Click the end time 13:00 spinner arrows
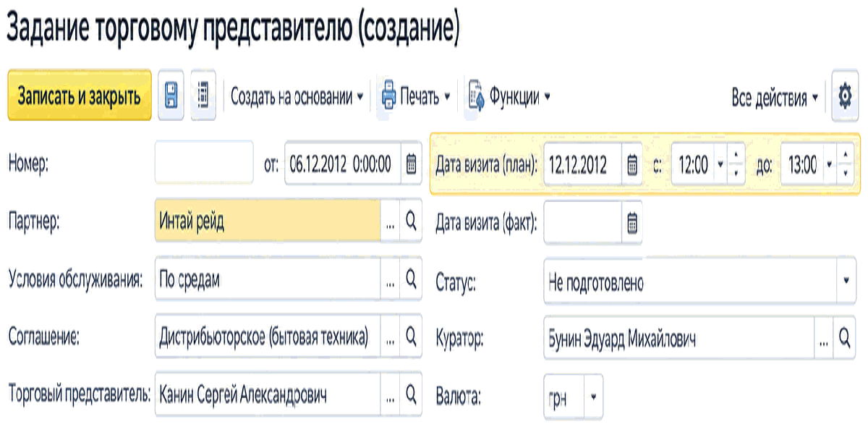 pyautogui.click(x=846, y=164)
